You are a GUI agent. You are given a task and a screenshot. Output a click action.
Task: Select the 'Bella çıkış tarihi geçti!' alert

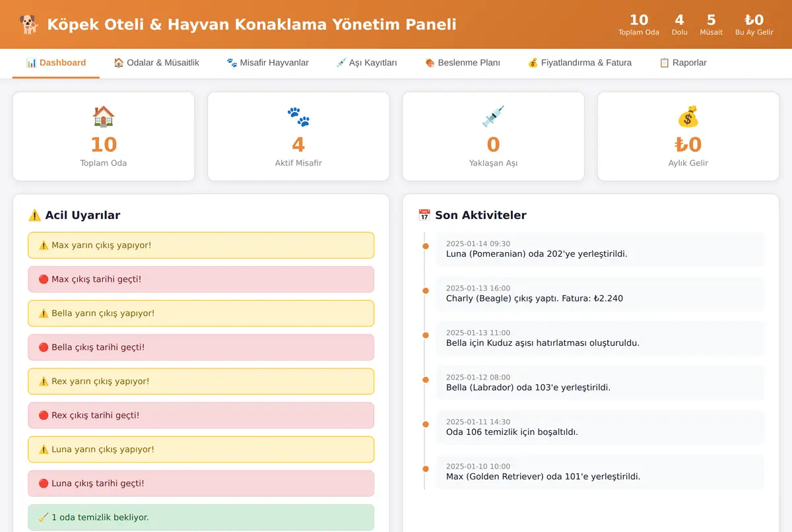[201, 347]
